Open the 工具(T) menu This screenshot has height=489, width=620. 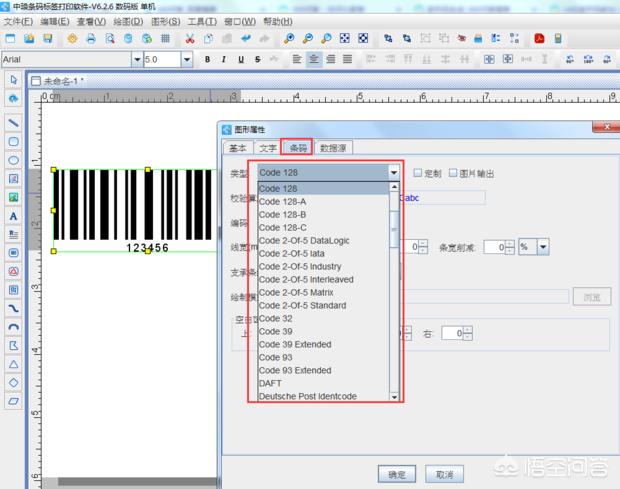pyautogui.click(x=202, y=22)
